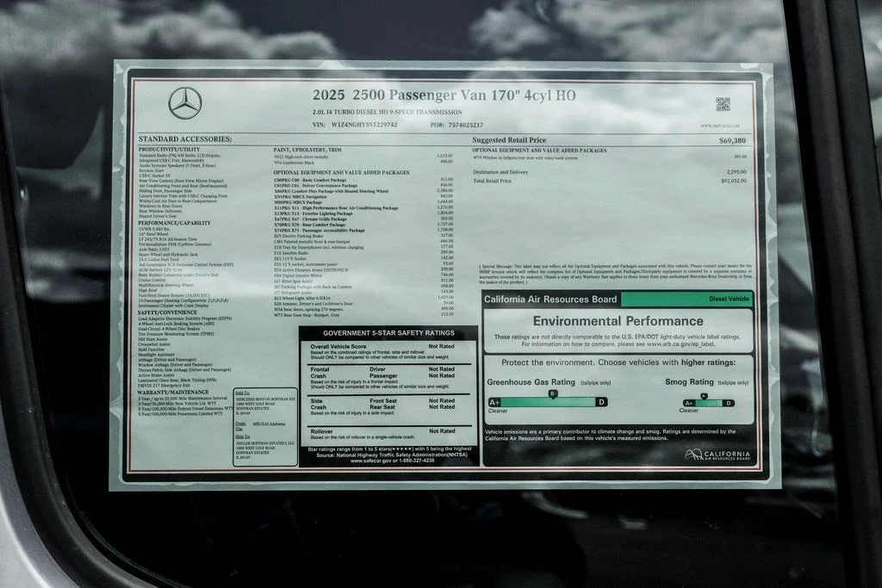Screen dimensions: 882x588
Task: Click the $69,380 suggested retail price
Action: [732, 140]
